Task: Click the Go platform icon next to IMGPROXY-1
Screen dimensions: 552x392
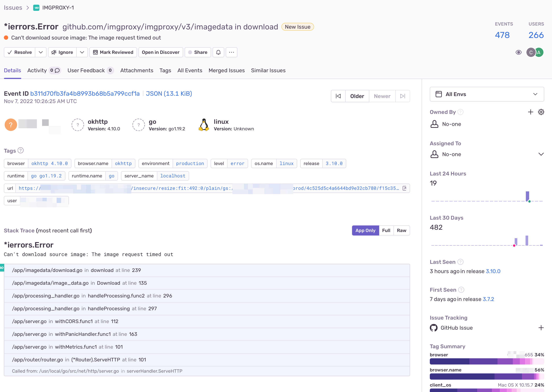Action: pyautogui.click(x=36, y=8)
